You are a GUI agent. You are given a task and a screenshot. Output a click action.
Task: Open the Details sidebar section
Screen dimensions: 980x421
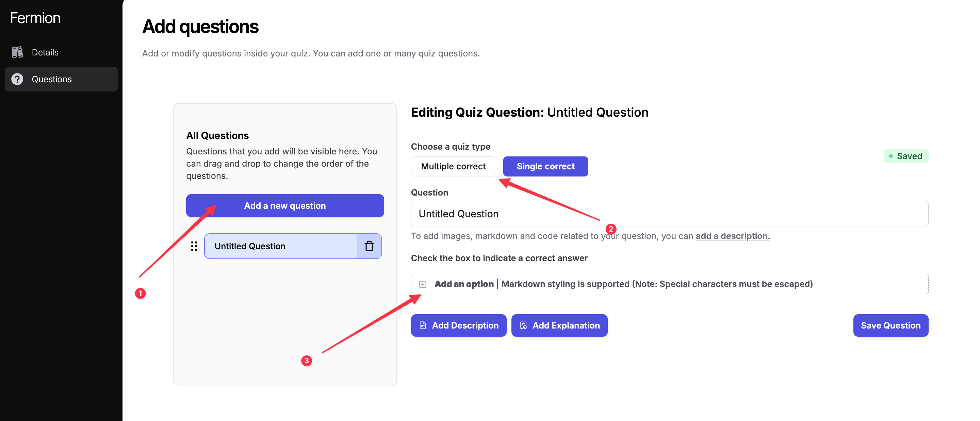[45, 52]
